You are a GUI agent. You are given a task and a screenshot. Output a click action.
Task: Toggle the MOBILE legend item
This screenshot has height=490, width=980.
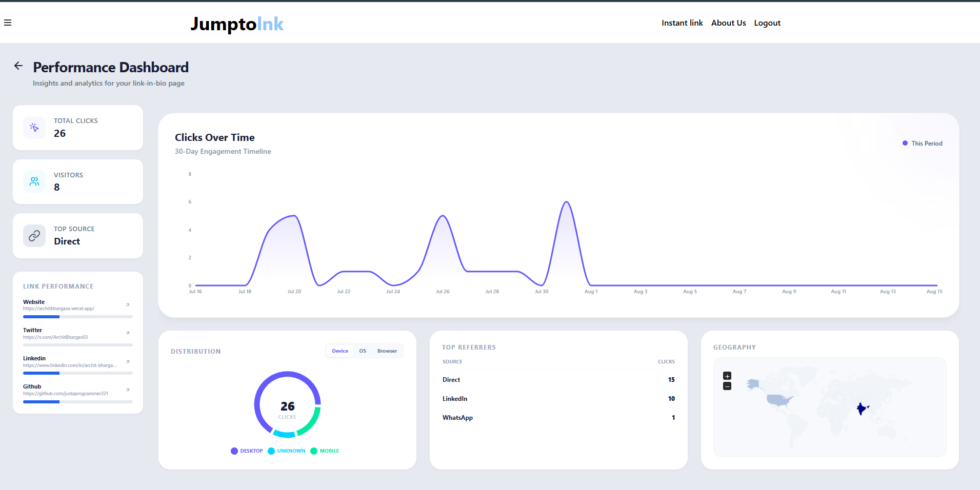click(x=325, y=451)
